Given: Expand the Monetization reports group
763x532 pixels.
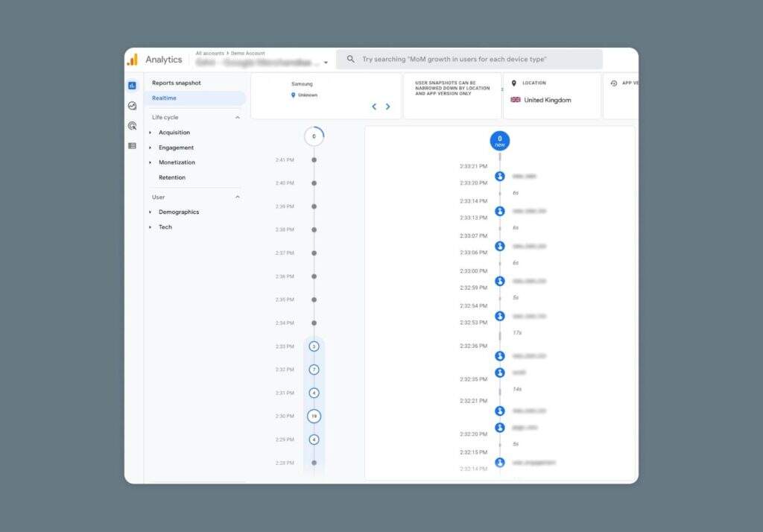Looking at the screenshot, I should click(x=177, y=162).
